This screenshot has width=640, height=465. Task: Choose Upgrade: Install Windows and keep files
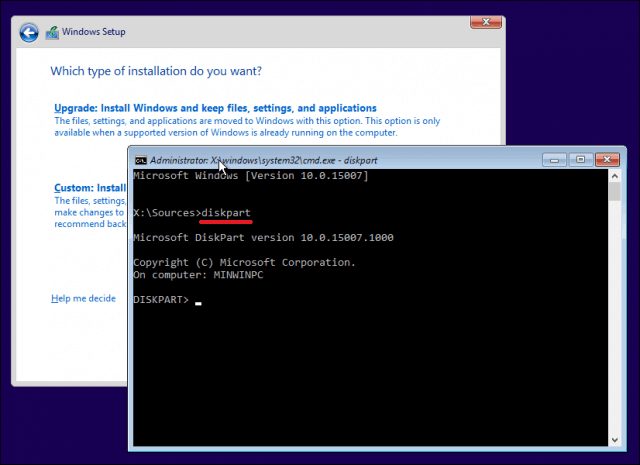(x=216, y=108)
